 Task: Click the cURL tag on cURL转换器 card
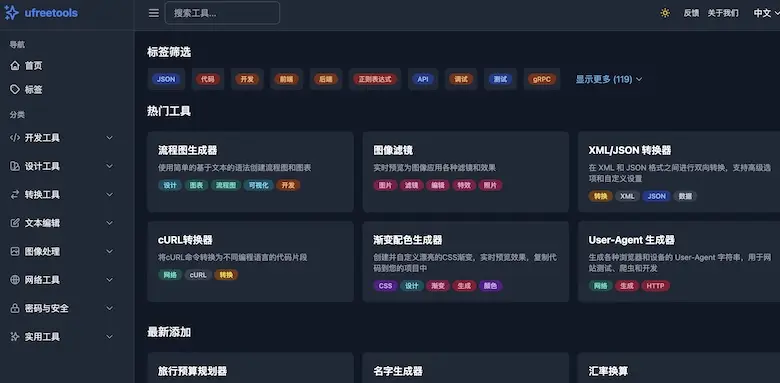198,275
